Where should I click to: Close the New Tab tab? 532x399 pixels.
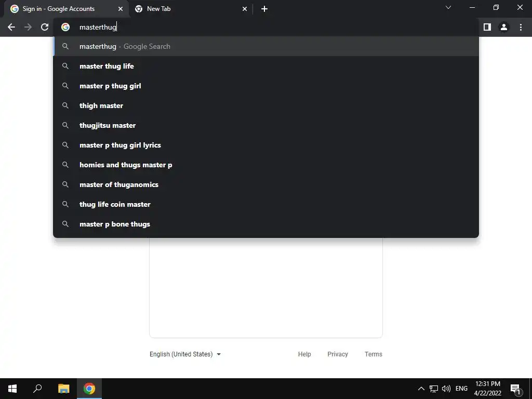pos(245,9)
